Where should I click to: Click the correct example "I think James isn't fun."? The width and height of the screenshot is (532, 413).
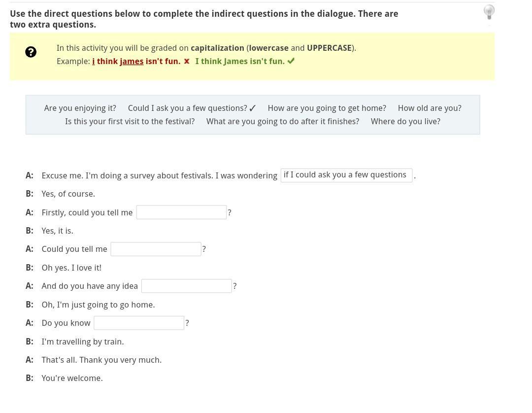tap(240, 61)
